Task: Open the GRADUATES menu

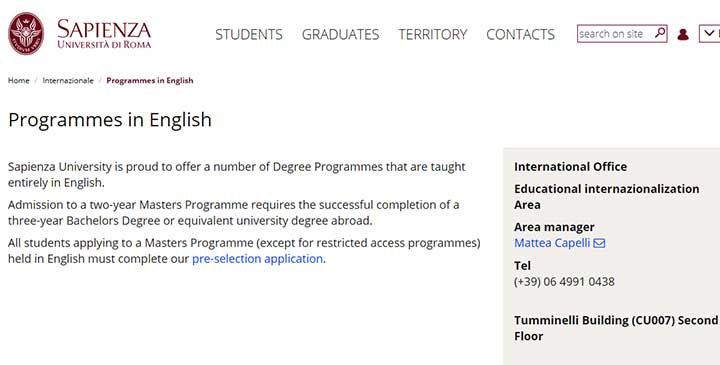Action: coord(340,34)
